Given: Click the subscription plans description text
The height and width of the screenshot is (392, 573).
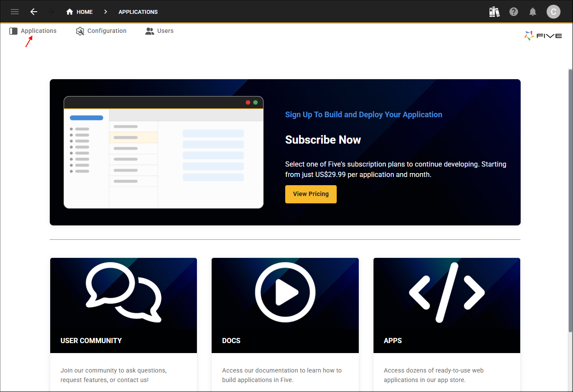Looking at the screenshot, I should [396, 169].
